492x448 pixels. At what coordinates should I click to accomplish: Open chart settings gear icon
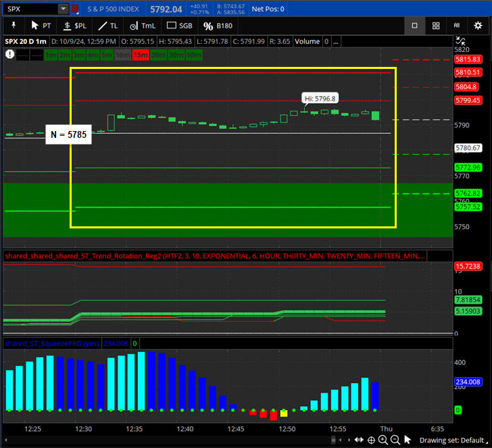tap(479, 26)
